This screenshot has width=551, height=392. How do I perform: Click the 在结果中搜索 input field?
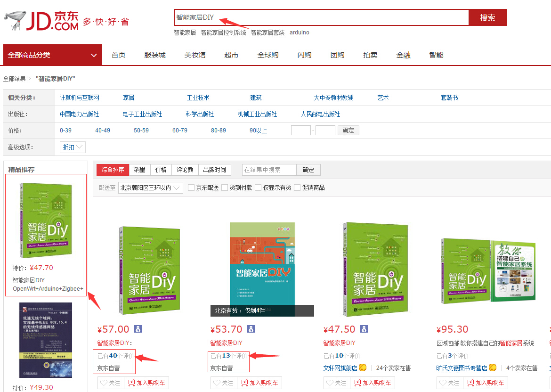269,170
